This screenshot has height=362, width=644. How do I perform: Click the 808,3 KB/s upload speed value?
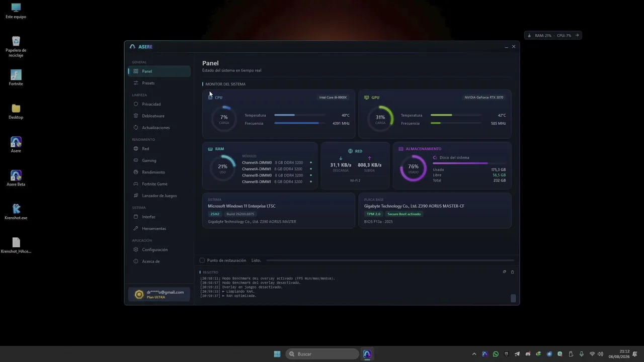point(369,165)
